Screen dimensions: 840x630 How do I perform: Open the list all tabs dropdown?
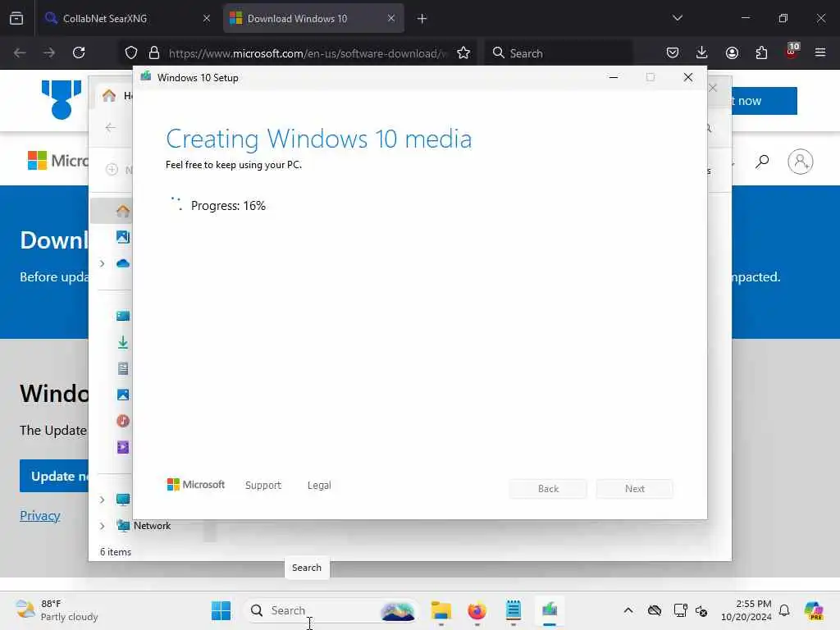pyautogui.click(x=677, y=18)
